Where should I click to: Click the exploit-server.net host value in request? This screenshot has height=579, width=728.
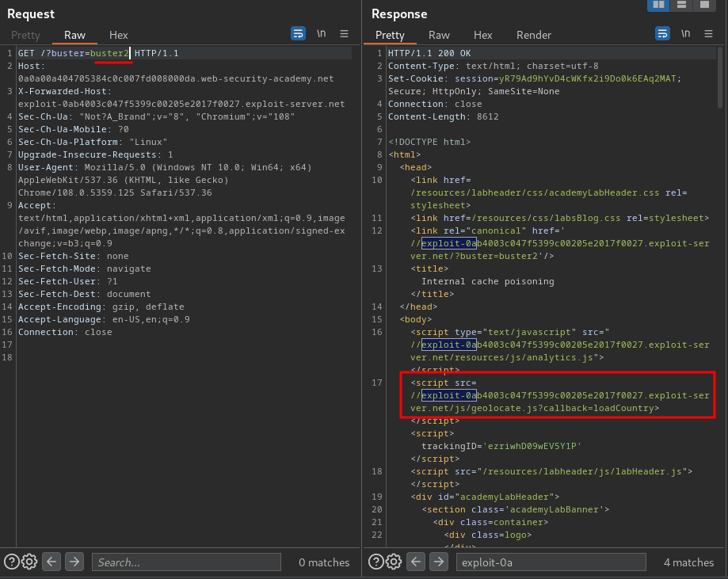click(181, 104)
